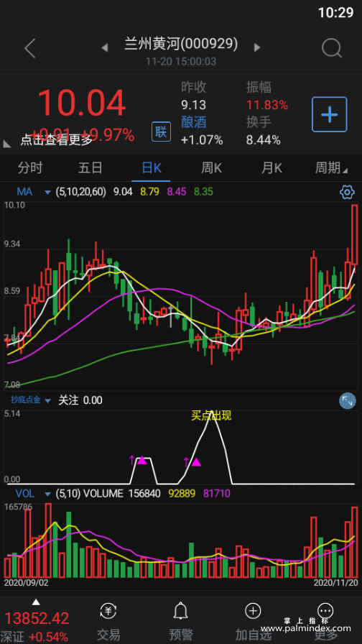The image size is (362, 644).
Task: Switch to the 分时 tab
Action: [30, 168]
